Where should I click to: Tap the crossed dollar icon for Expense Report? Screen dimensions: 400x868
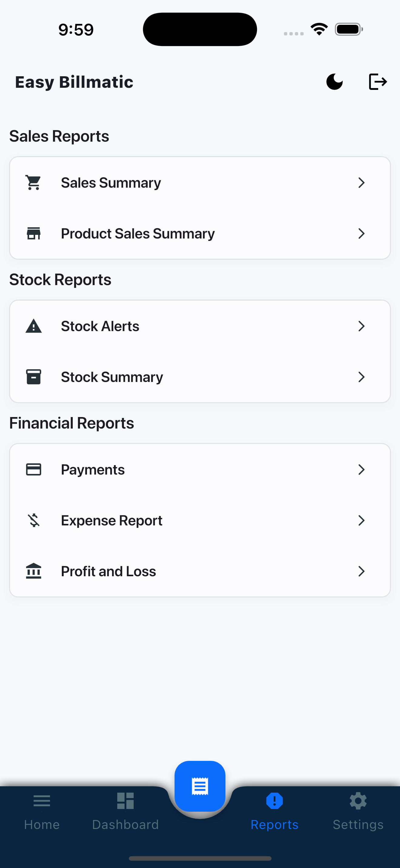[x=34, y=520]
